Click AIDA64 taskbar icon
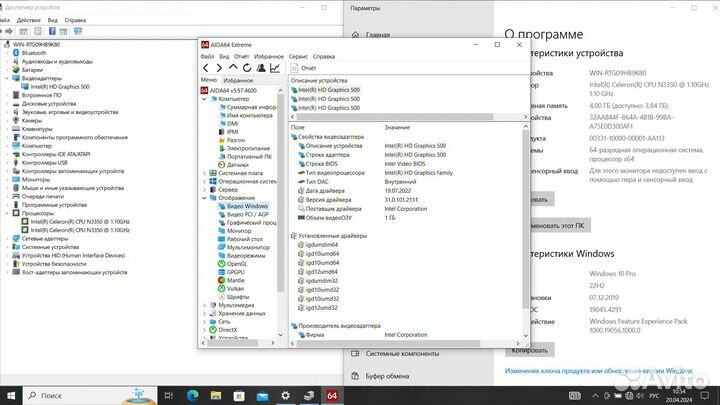 point(332,395)
